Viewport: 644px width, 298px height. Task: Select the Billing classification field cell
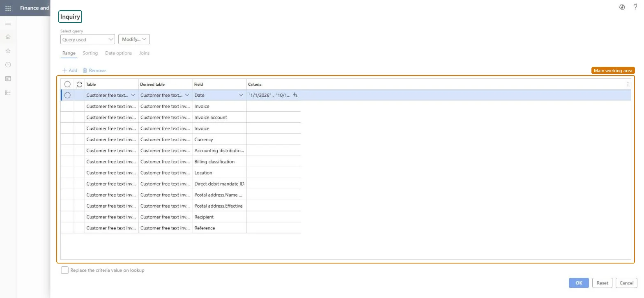point(220,162)
